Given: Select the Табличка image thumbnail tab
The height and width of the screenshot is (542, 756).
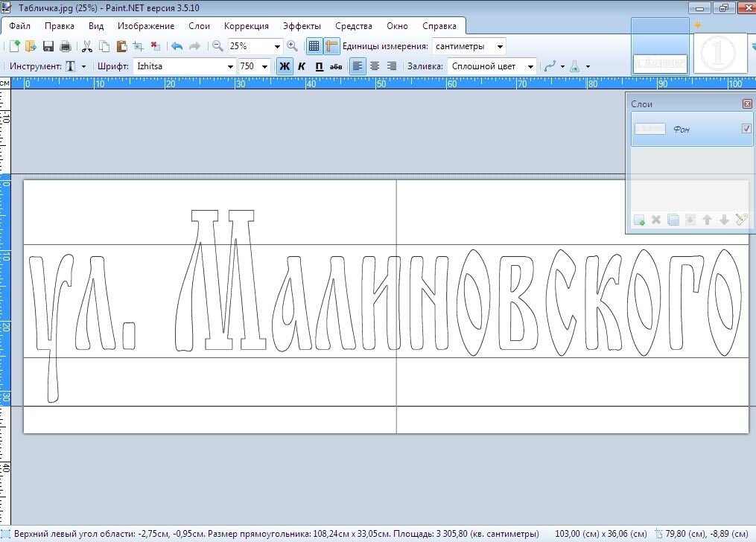Looking at the screenshot, I should click(x=660, y=46).
